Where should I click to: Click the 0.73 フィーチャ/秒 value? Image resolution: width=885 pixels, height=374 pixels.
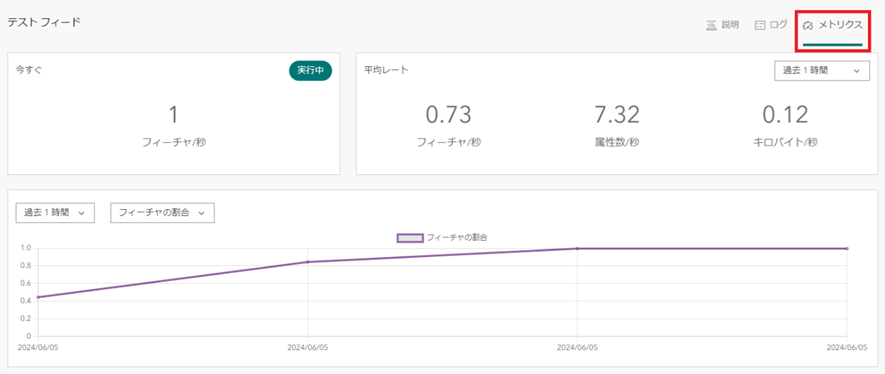click(x=448, y=115)
